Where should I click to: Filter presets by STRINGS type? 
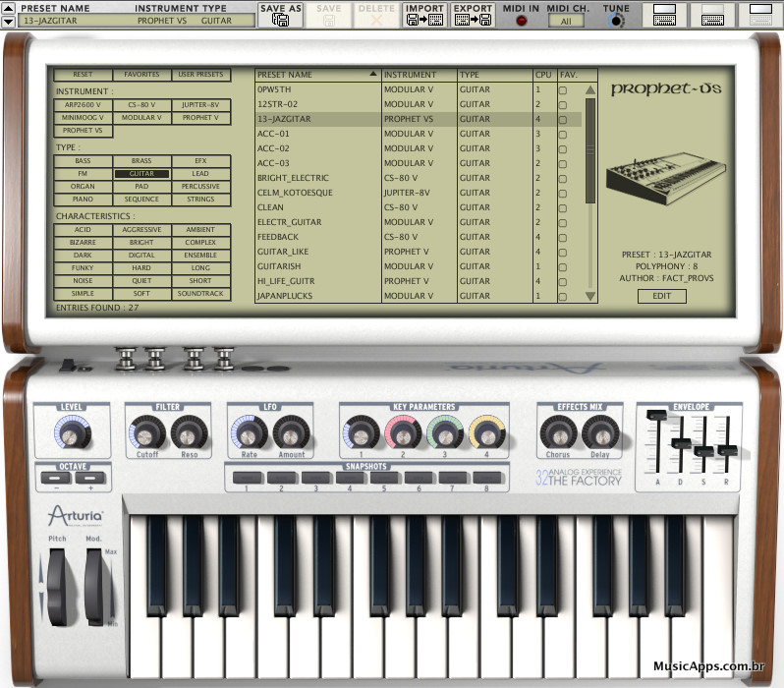201,200
